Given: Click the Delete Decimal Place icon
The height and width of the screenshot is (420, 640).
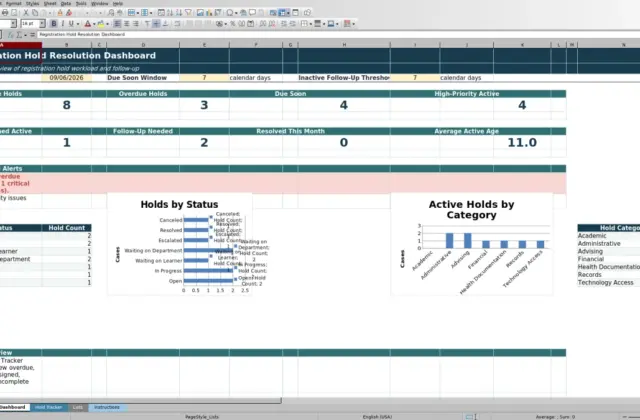Looking at the screenshot, I should [272, 24].
